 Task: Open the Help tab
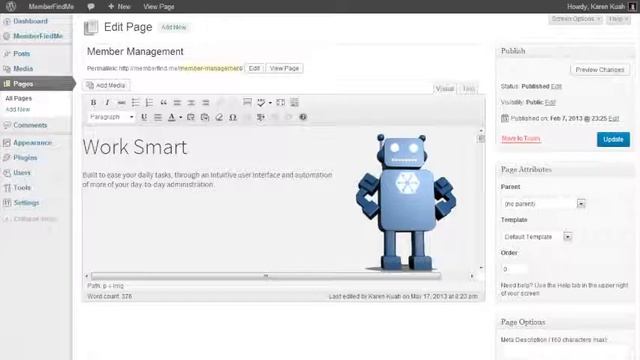tap(618, 19)
